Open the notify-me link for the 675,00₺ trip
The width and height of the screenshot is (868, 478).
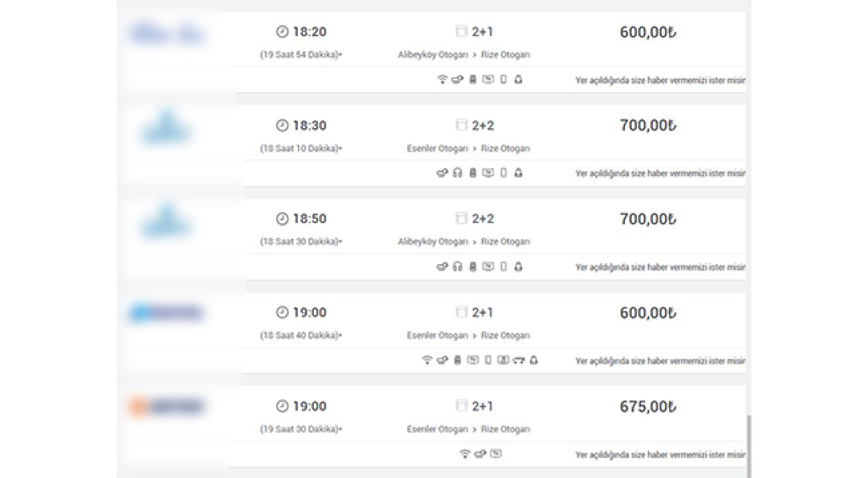pyautogui.click(x=660, y=455)
